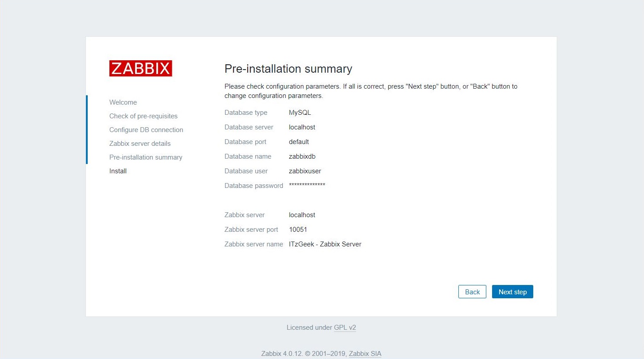Viewport: 644px width, 359px height.
Task: Click the 10051 port value
Action: click(298, 230)
